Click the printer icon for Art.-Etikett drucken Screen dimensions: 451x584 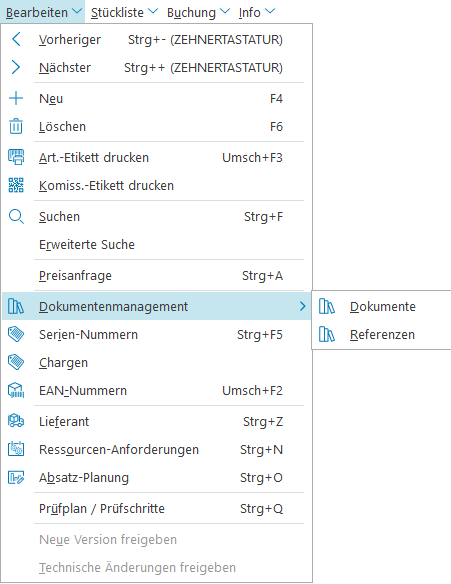(x=16, y=157)
